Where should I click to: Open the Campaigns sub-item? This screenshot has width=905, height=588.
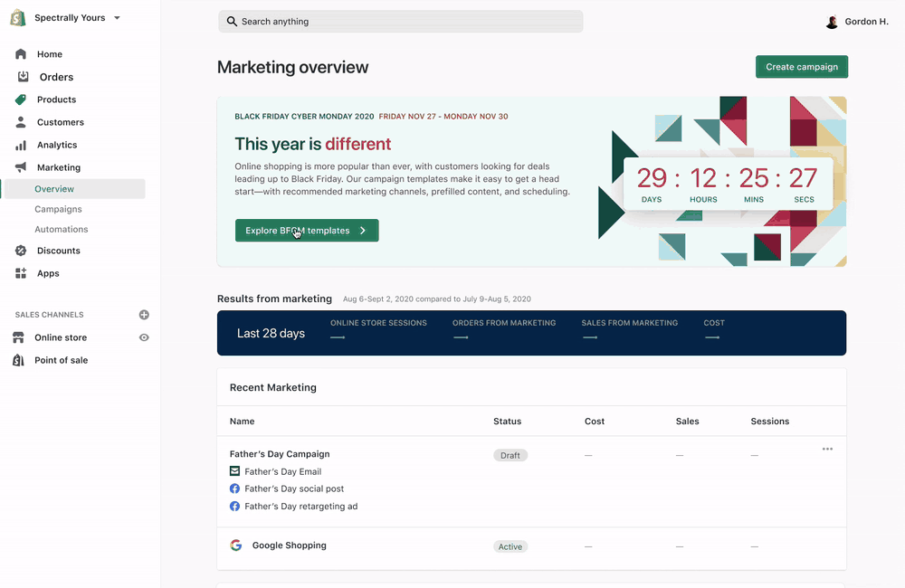coord(58,209)
